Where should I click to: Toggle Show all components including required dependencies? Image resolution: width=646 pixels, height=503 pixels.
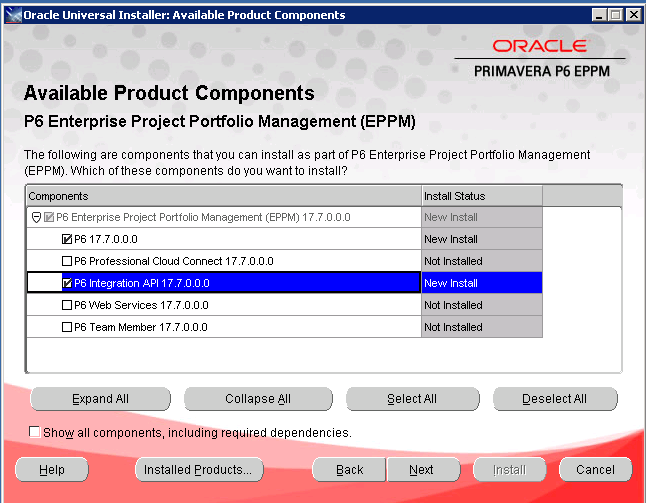36,432
